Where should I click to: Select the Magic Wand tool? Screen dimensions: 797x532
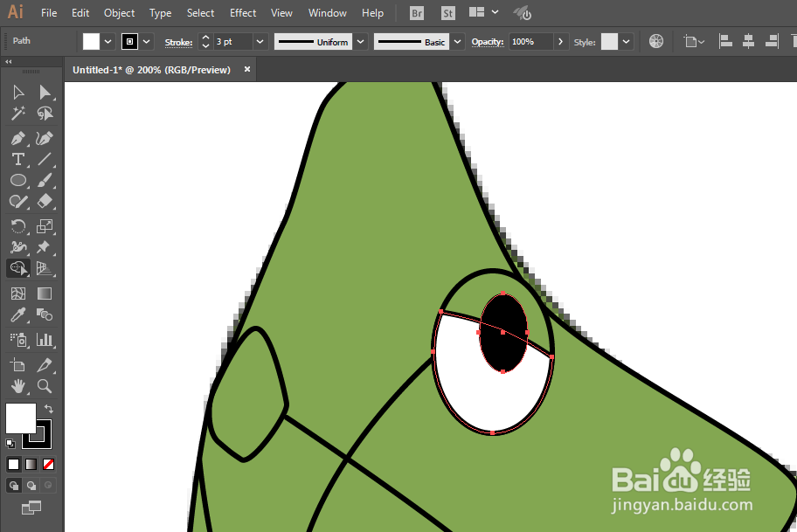(x=18, y=114)
